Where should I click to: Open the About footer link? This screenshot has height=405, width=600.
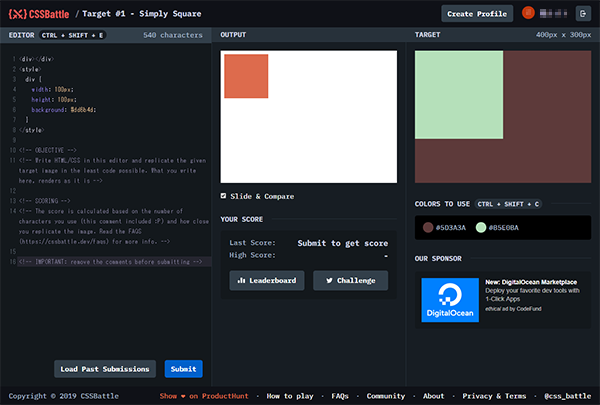(434, 396)
